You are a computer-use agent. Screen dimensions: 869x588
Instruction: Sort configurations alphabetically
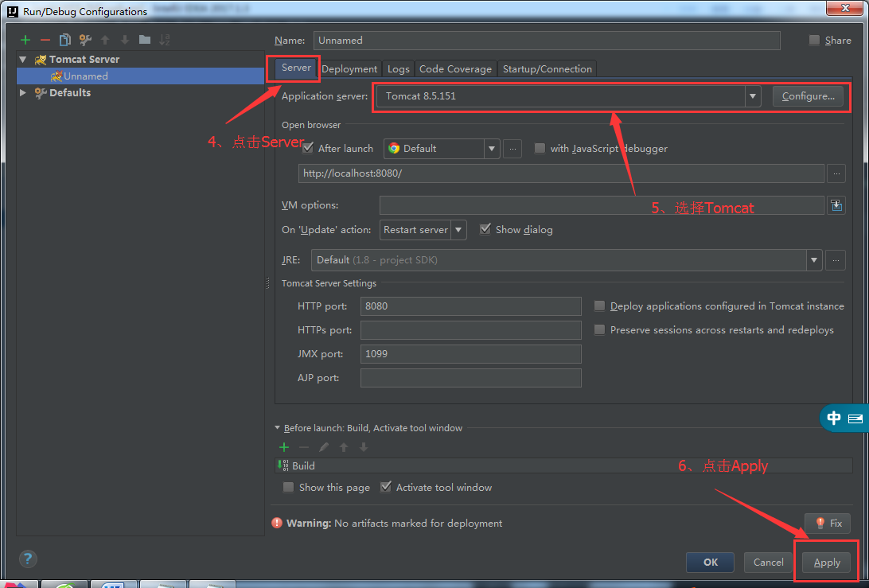click(165, 40)
